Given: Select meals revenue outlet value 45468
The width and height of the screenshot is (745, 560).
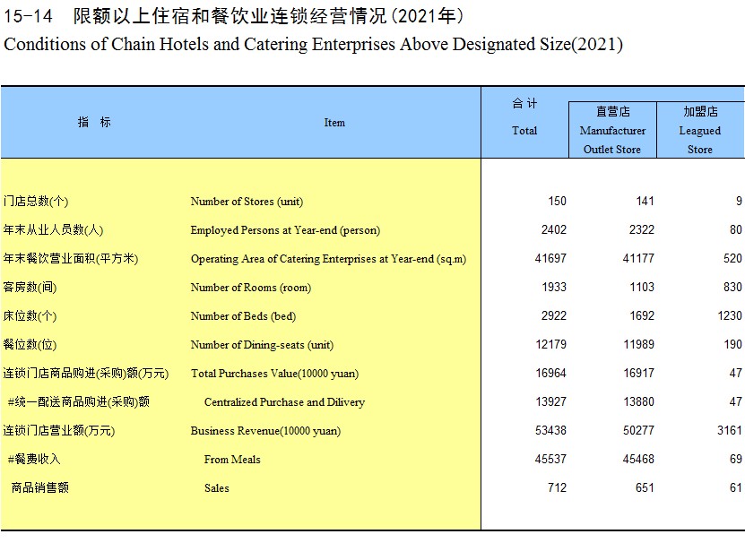Looking at the screenshot, I should [x=638, y=459].
